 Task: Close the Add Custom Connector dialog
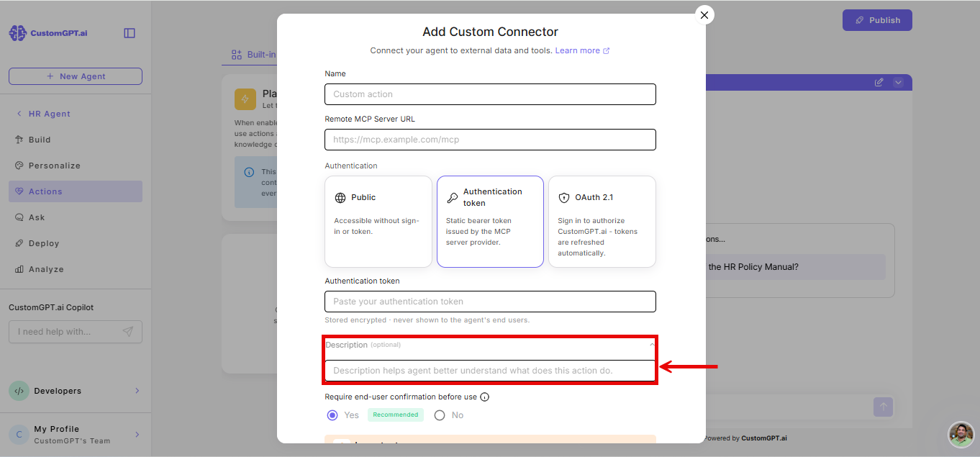[704, 15]
